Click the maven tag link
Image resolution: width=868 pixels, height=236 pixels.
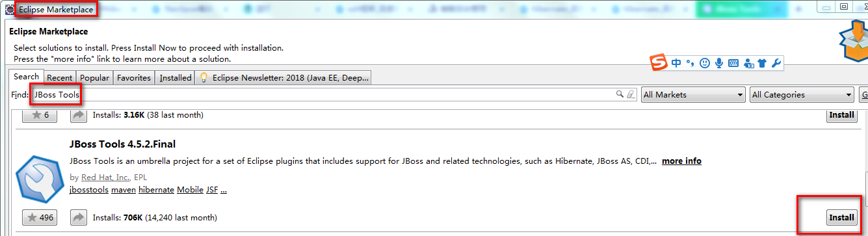point(124,190)
